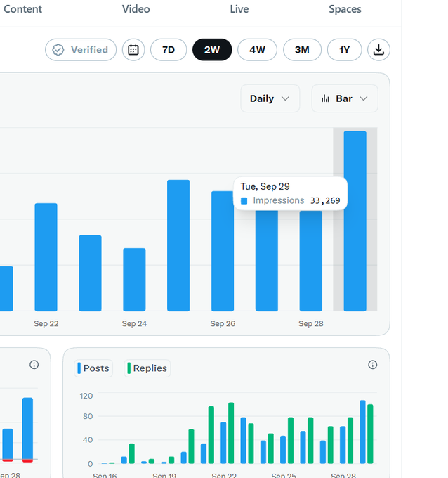This screenshot has height=478, width=448.
Task: Select the 7D time range
Action: tap(169, 50)
